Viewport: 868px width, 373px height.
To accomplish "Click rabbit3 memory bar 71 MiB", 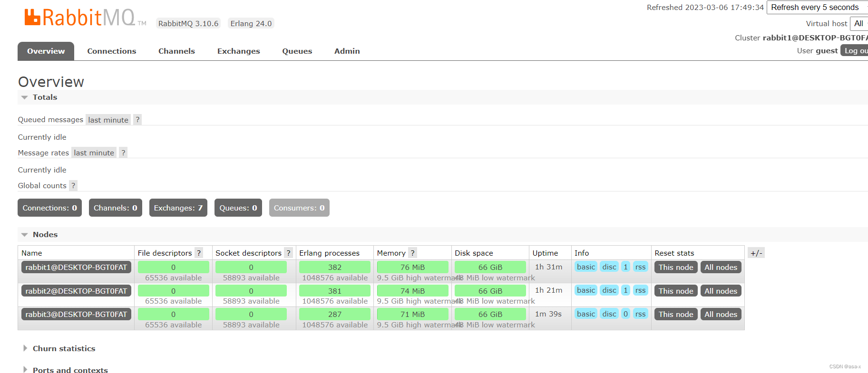I will [x=412, y=314].
